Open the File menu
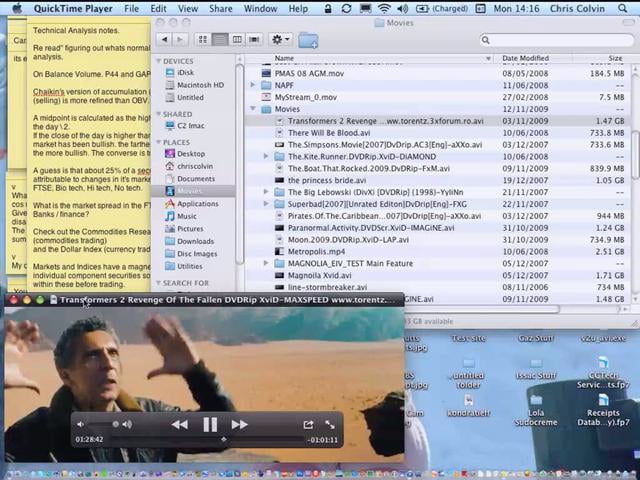Viewport: 640px width, 480px height. 131,8
